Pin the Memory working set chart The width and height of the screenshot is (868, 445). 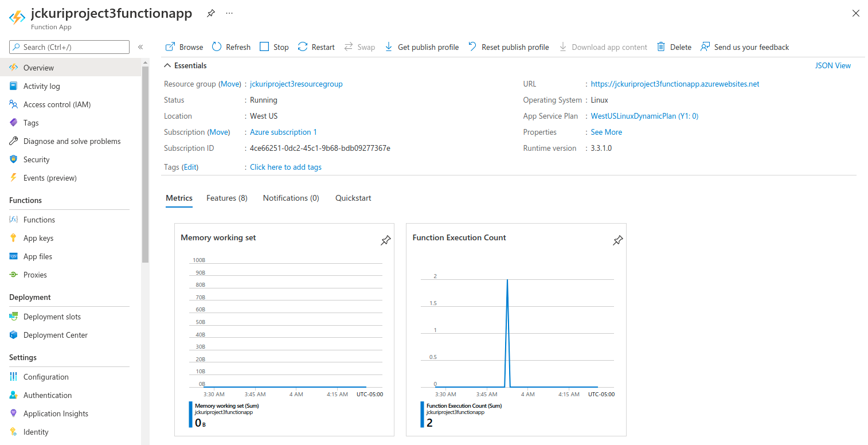click(386, 241)
